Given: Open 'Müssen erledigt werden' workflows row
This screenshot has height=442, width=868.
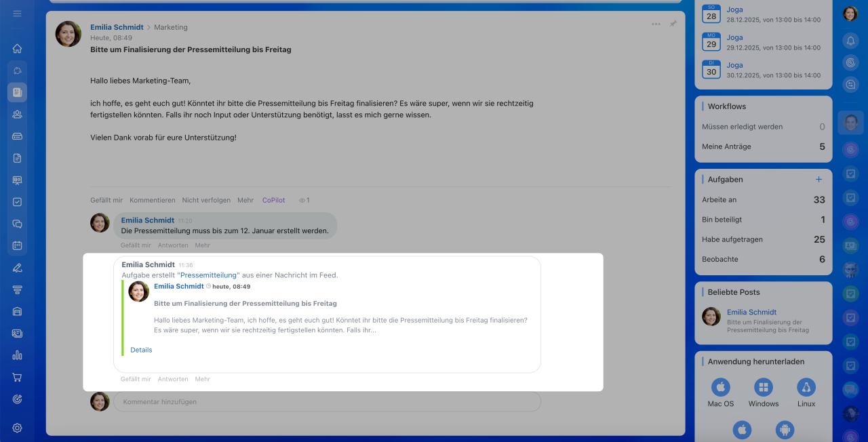Looking at the screenshot, I should tap(764, 127).
